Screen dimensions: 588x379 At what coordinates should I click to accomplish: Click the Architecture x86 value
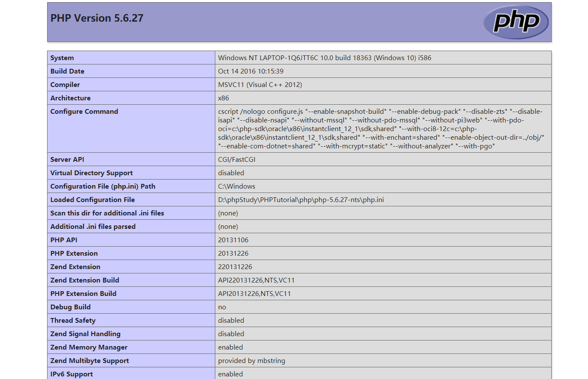tap(224, 98)
